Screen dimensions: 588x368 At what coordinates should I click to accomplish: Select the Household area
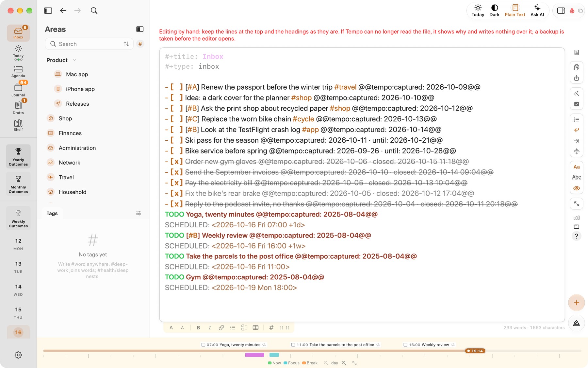tap(73, 192)
